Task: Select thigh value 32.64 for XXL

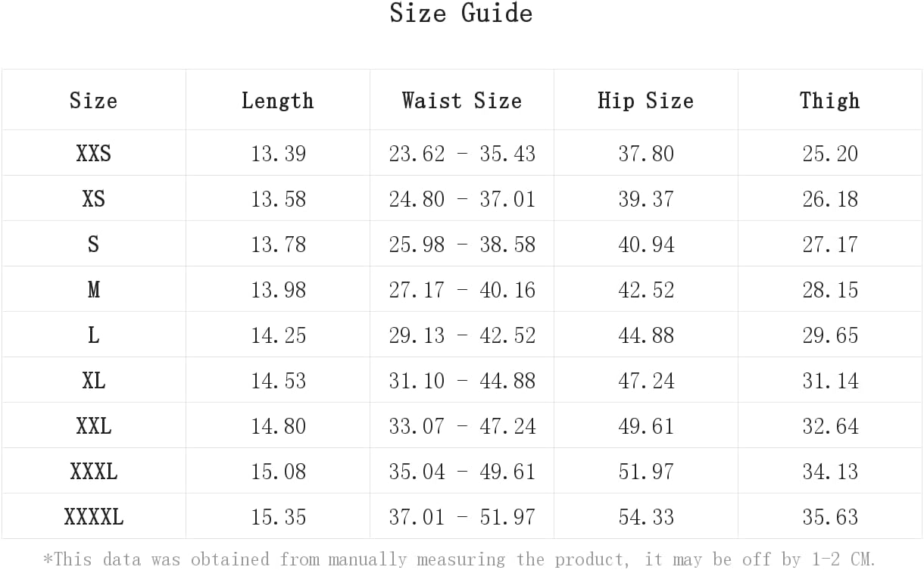Action: [x=830, y=426]
